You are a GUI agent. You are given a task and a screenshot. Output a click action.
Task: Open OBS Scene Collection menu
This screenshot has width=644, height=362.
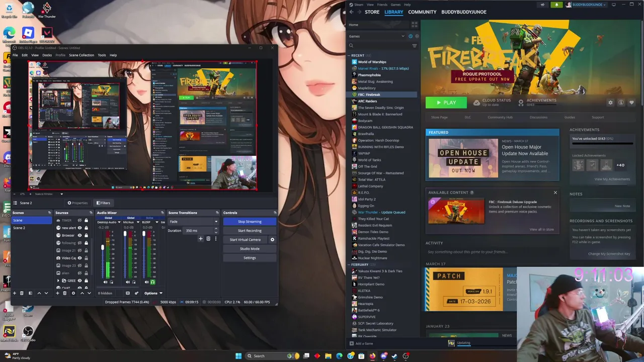click(x=82, y=55)
